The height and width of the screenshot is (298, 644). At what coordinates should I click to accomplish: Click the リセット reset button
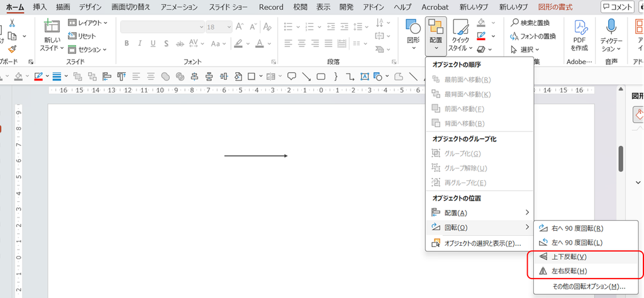(82, 36)
